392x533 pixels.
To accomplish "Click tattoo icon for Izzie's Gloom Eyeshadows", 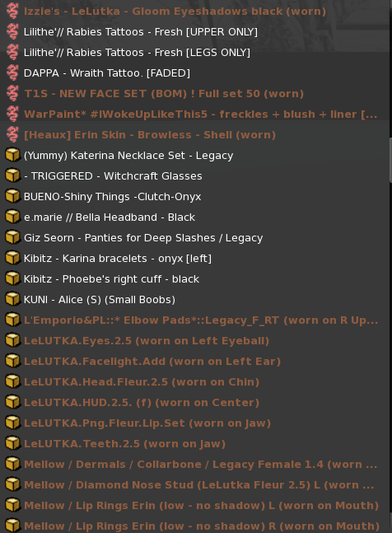I will pos(12,11).
